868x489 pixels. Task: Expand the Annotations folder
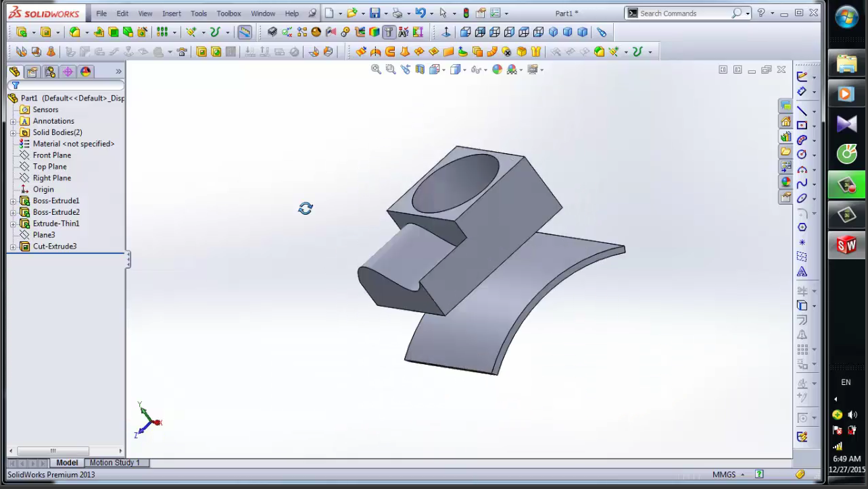[x=13, y=121]
